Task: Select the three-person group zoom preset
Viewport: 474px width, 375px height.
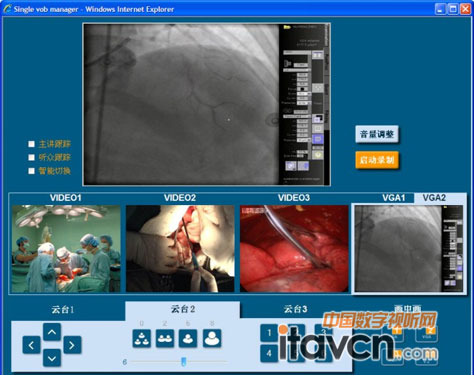Action: point(141,338)
